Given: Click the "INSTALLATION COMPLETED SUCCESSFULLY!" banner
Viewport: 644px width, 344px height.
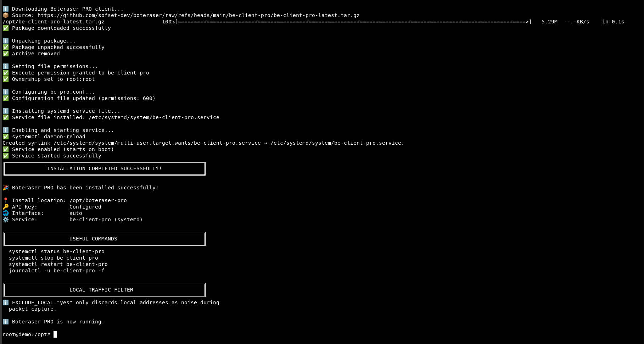Looking at the screenshot, I should (x=105, y=168).
